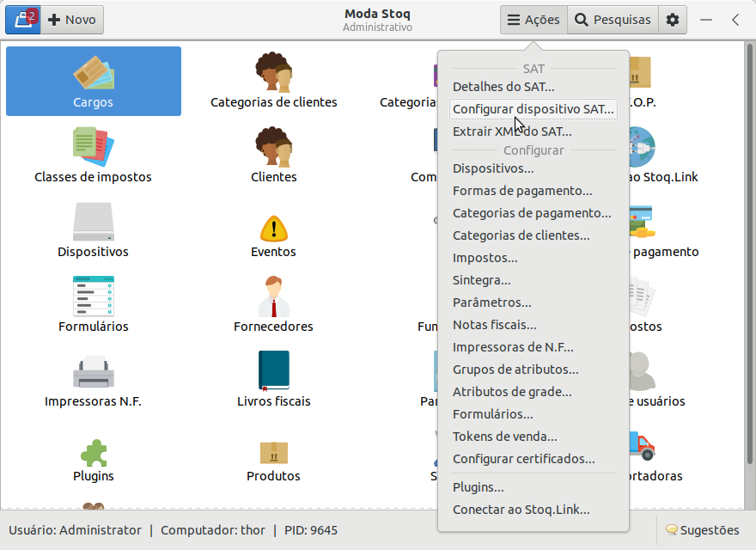This screenshot has width=756, height=550.
Task: Select Grupos de atributos... menu entry
Action: click(533, 369)
